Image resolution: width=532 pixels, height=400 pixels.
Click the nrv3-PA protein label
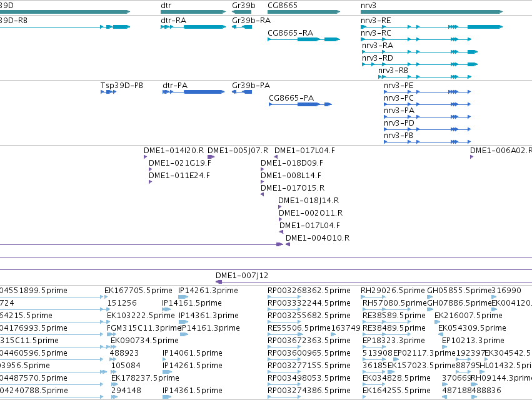(x=399, y=111)
